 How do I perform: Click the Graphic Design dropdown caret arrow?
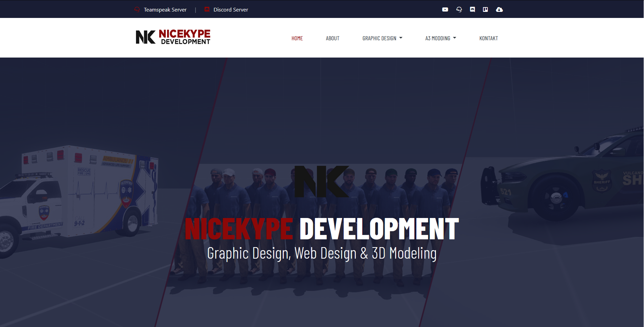coord(401,38)
